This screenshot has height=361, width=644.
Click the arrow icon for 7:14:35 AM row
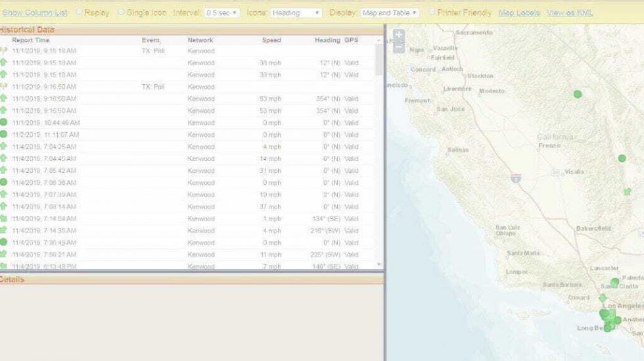(x=3, y=230)
